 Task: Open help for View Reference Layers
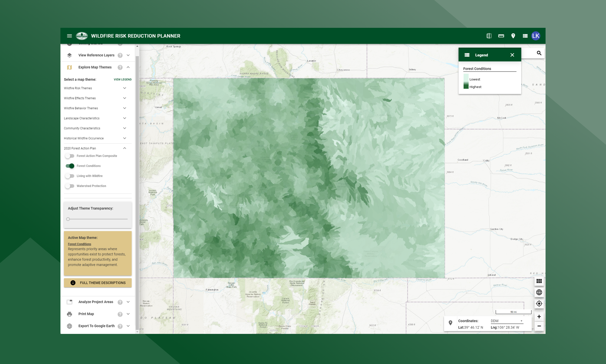(x=120, y=55)
